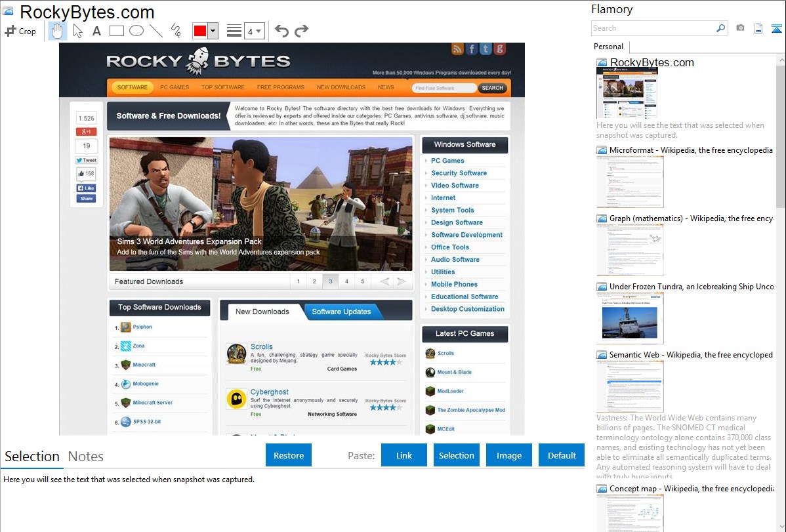Activate the hand pan tool
The image size is (786, 532).
pyautogui.click(x=56, y=31)
